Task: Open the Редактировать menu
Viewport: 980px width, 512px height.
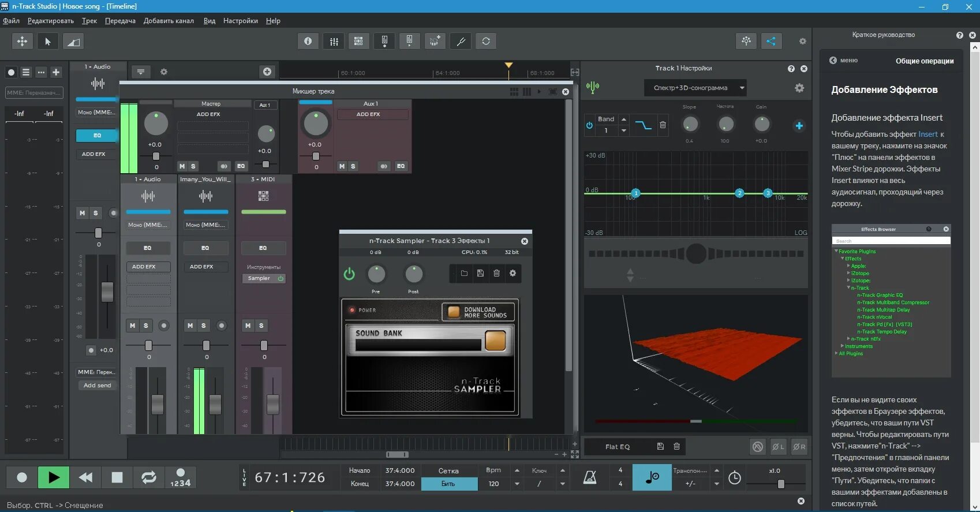Action: [x=51, y=21]
